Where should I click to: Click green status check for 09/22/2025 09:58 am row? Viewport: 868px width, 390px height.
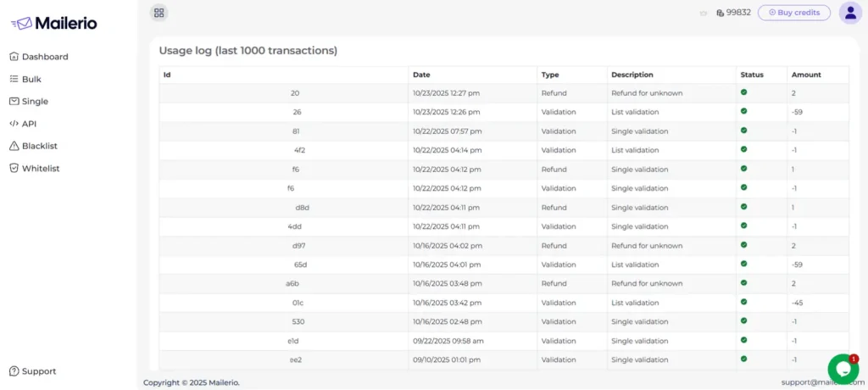(x=744, y=340)
